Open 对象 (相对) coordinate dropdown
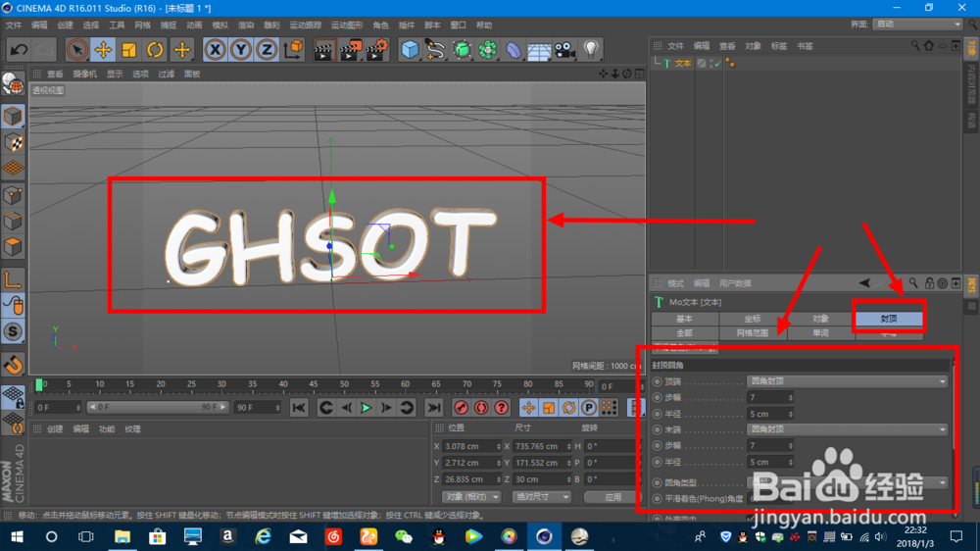980x551 pixels. pyautogui.click(x=471, y=497)
